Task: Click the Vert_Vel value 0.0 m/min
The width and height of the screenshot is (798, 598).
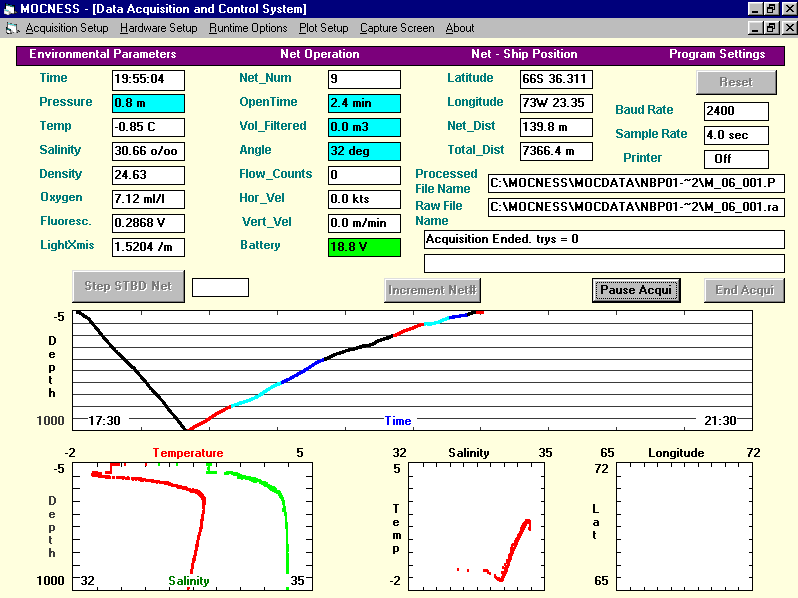Action: [x=364, y=223]
